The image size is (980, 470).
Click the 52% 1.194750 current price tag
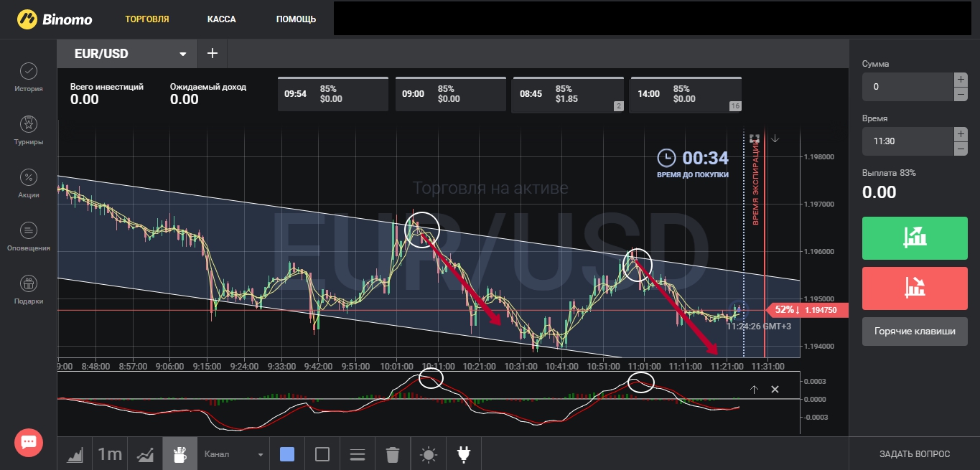point(808,310)
